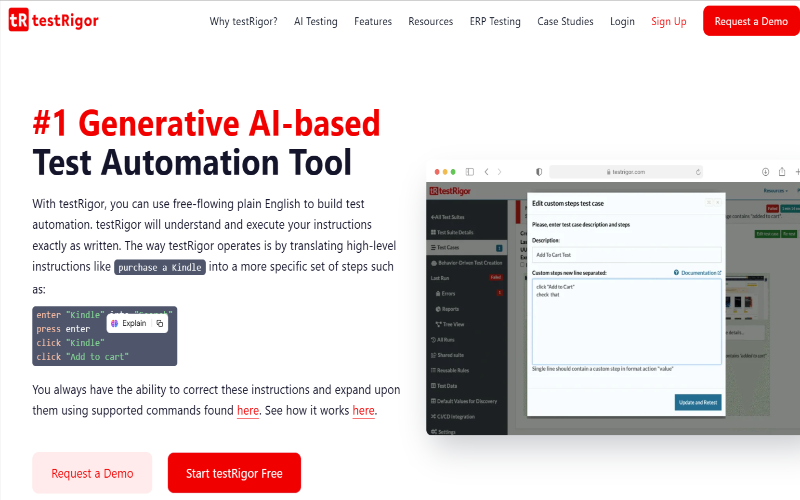Screen dimensions: 800x500
Task: Click the custom steps text area
Action: point(627,321)
